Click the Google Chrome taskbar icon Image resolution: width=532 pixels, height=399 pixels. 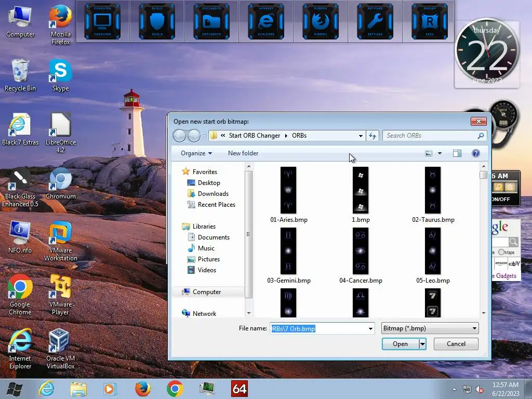175,389
